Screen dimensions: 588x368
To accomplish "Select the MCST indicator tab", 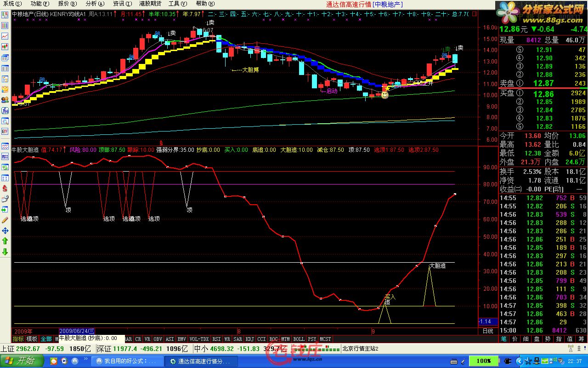I will [x=325, y=339].
